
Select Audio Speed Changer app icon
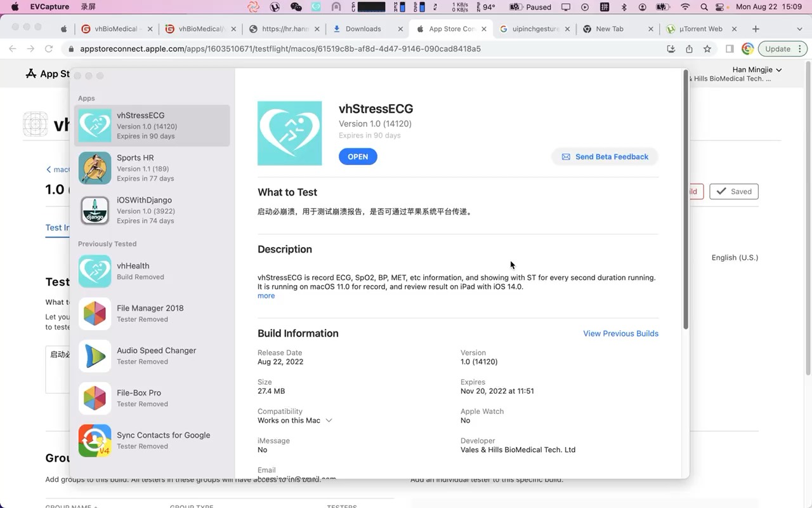(x=95, y=356)
